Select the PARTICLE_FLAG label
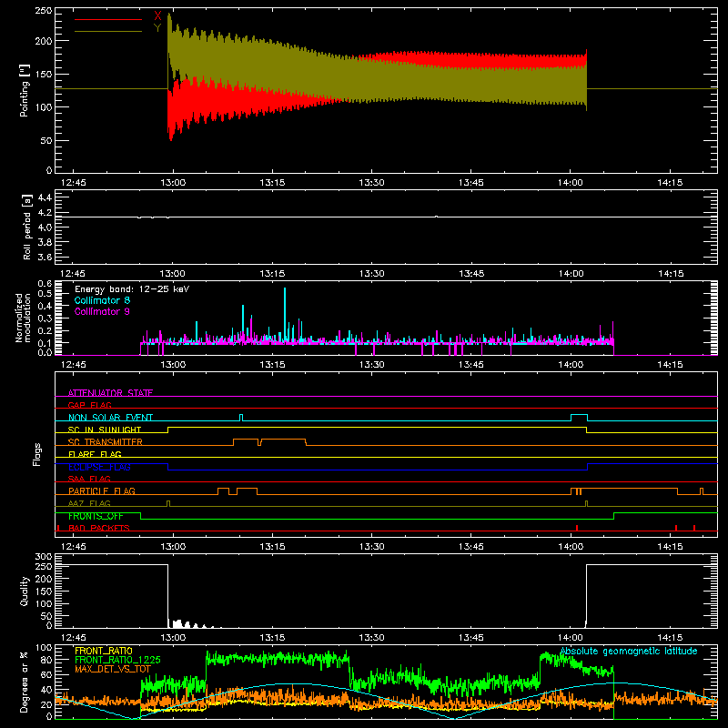Screen dimensions: 728x728 [102, 490]
